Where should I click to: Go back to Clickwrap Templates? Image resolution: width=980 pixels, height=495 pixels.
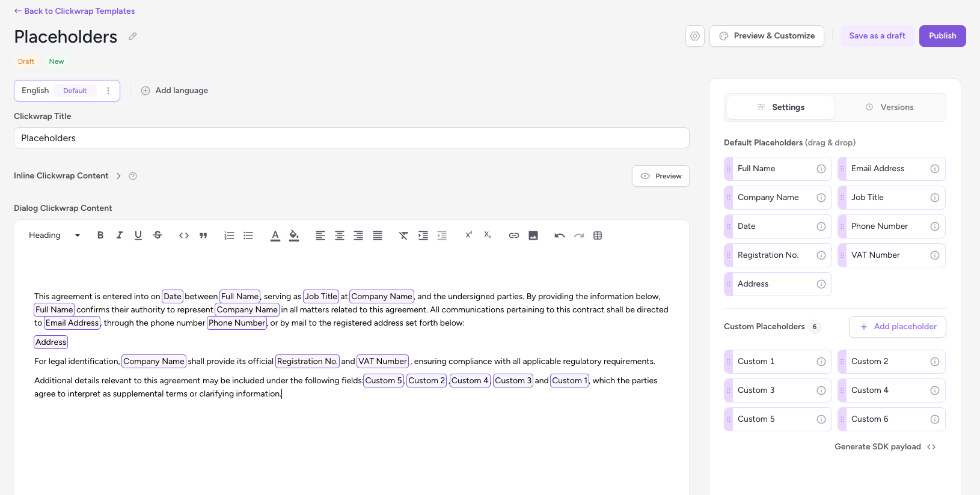pos(75,11)
